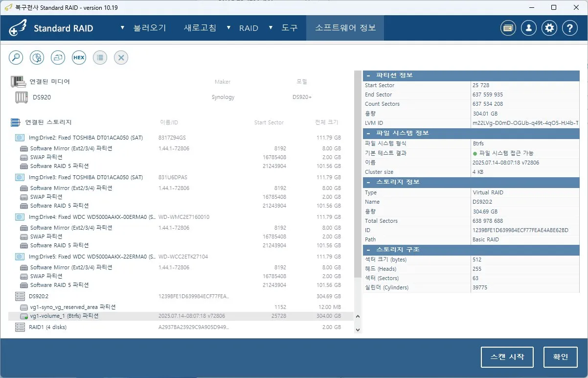The width and height of the screenshot is (588, 378).
Task: Open the message log icon in header
Action: click(x=508, y=28)
